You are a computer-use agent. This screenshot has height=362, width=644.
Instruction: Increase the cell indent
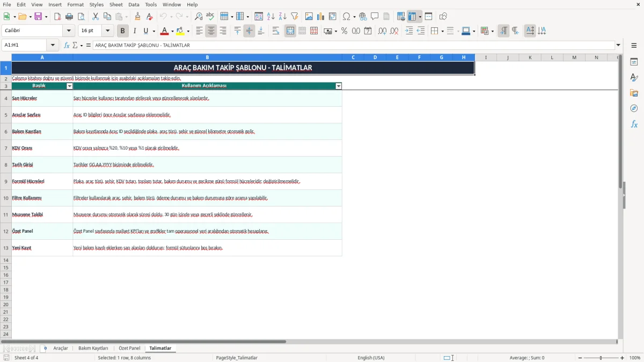click(409, 31)
